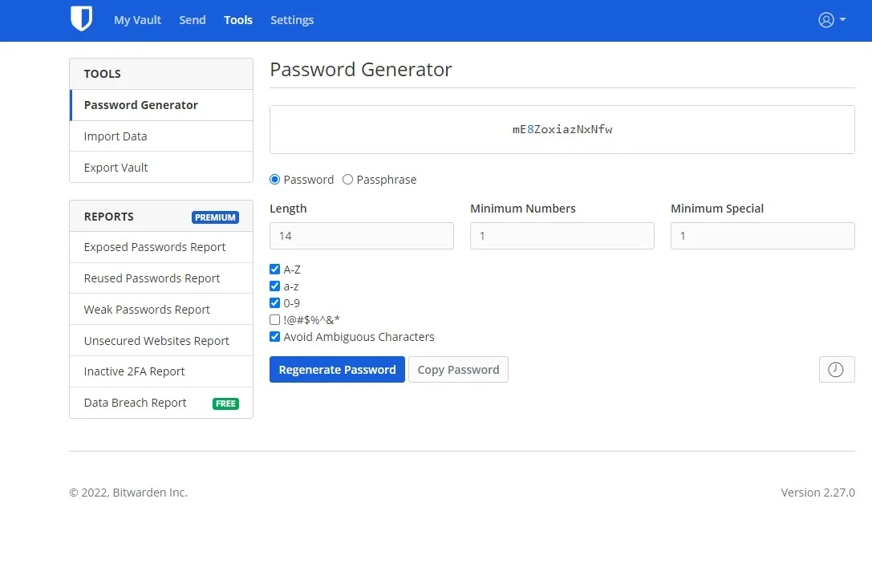Click the Length input field
872x588 pixels.
pyautogui.click(x=361, y=235)
